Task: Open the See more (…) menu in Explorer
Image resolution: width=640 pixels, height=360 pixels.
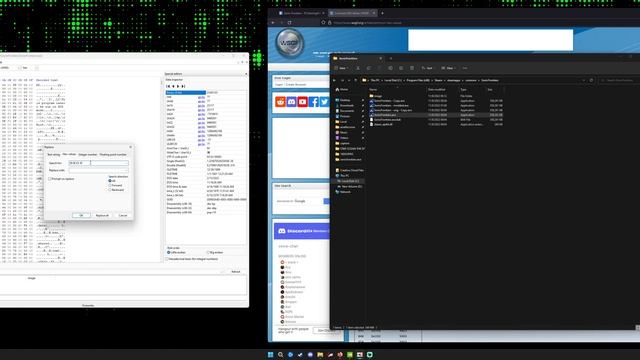Action: pyautogui.click(x=465, y=68)
